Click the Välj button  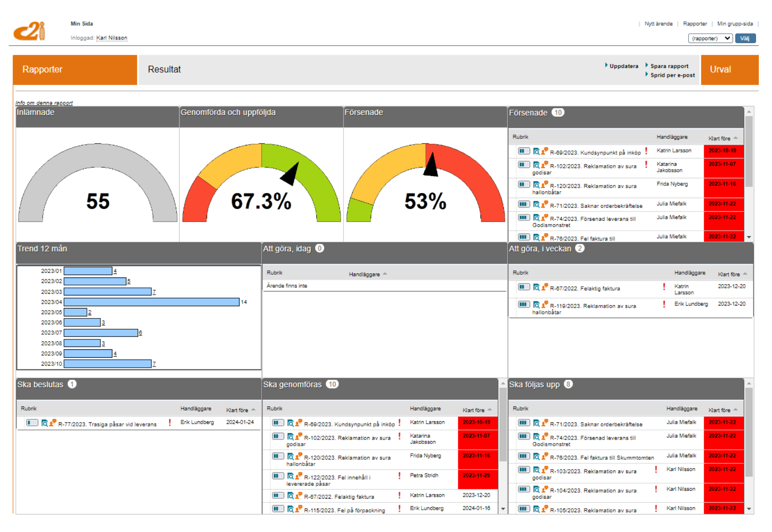click(745, 38)
